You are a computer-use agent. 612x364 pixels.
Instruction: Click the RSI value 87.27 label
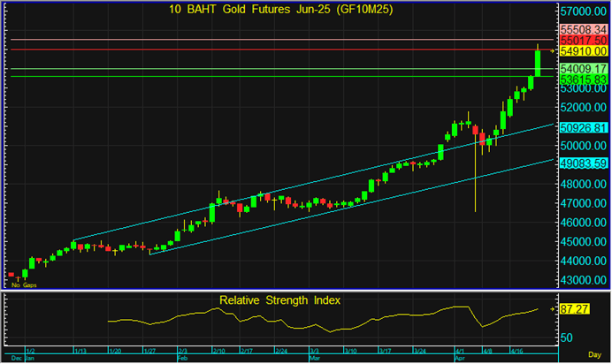click(x=575, y=308)
